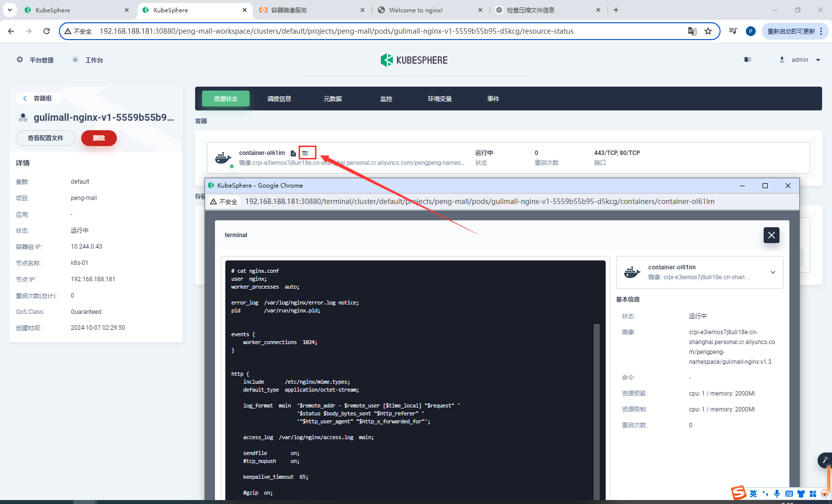832x504 pixels.
Task: Click creation time 2024-10-07 02:29:50
Action: pos(98,328)
